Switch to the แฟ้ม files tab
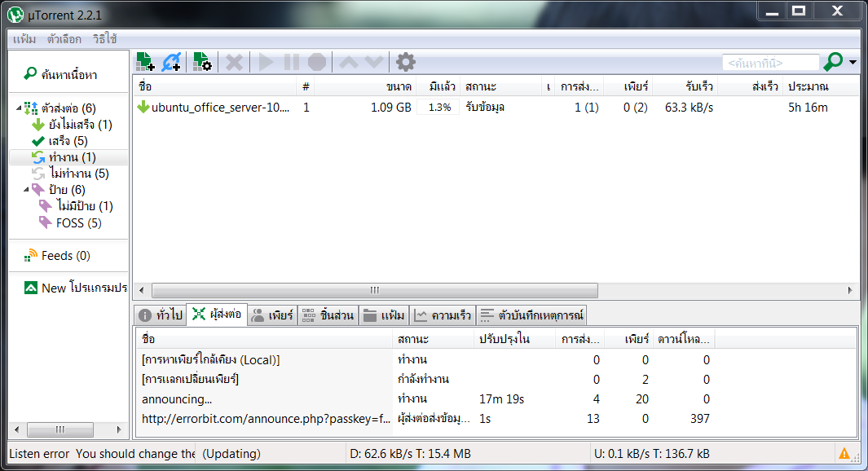868x471 pixels. 384,315
